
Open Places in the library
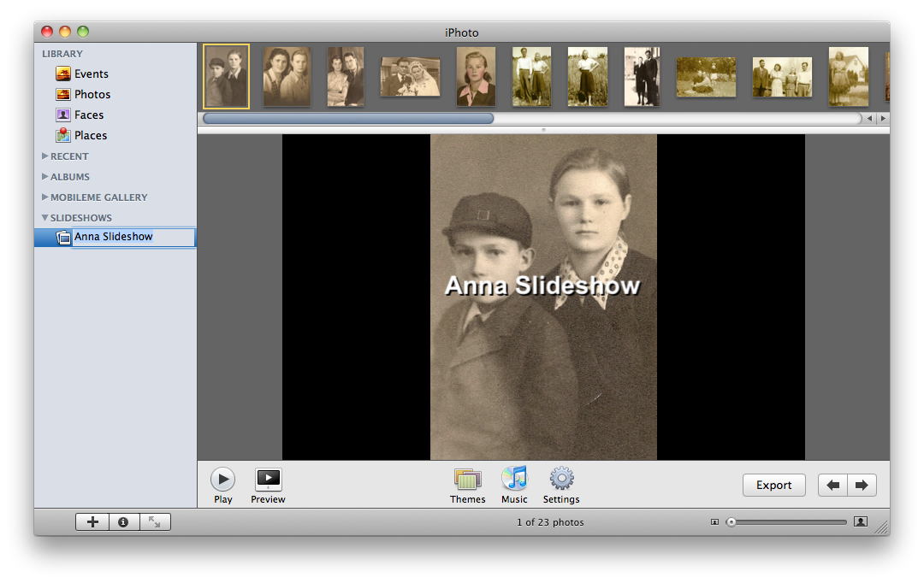point(90,136)
